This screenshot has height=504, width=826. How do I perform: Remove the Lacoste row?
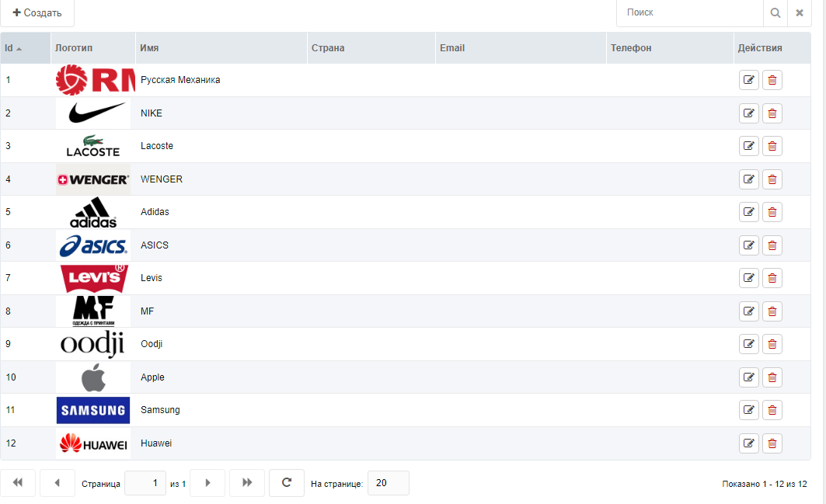772,146
